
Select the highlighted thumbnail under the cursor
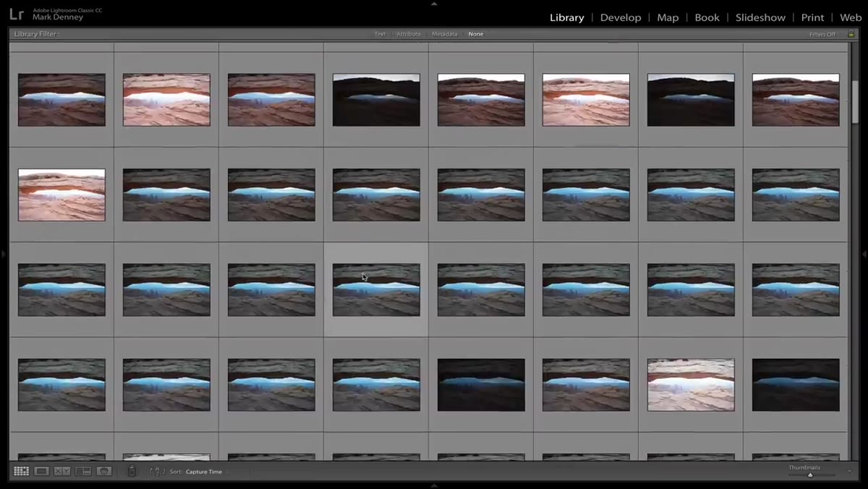[x=376, y=290]
